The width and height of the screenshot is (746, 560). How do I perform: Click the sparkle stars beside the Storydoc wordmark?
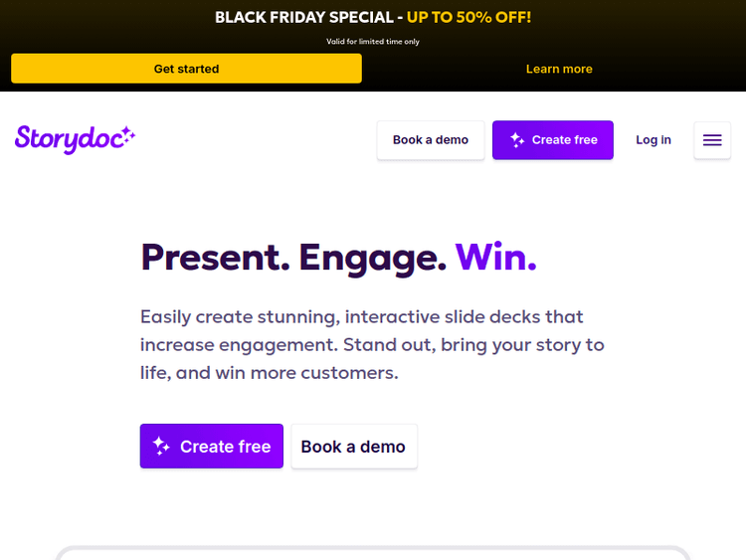coord(126,134)
